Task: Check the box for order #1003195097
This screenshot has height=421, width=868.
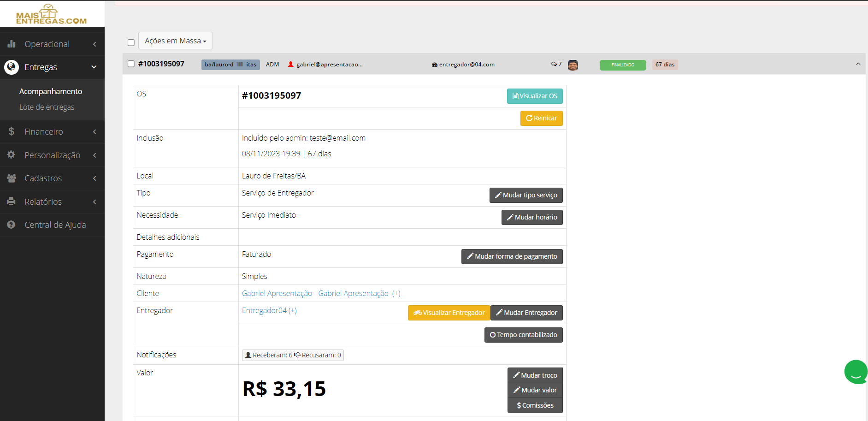Action: pyautogui.click(x=131, y=64)
